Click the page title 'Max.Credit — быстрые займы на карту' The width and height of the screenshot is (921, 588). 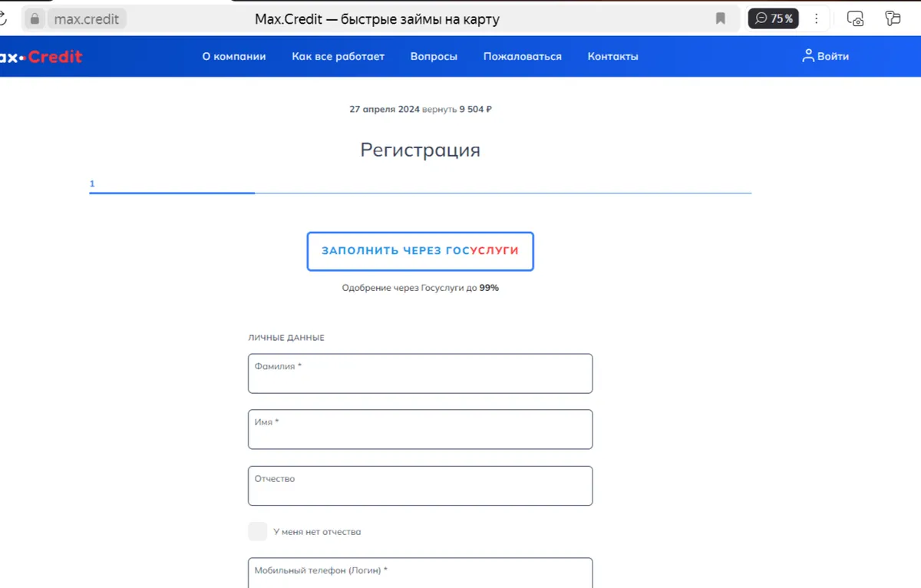[377, 18]
